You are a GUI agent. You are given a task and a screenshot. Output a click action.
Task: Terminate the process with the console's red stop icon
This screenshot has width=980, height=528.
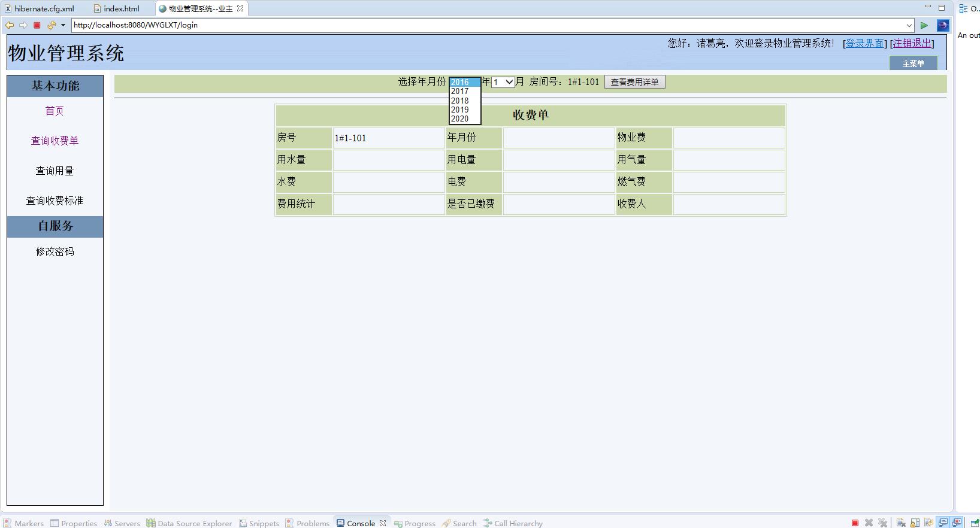855,523
